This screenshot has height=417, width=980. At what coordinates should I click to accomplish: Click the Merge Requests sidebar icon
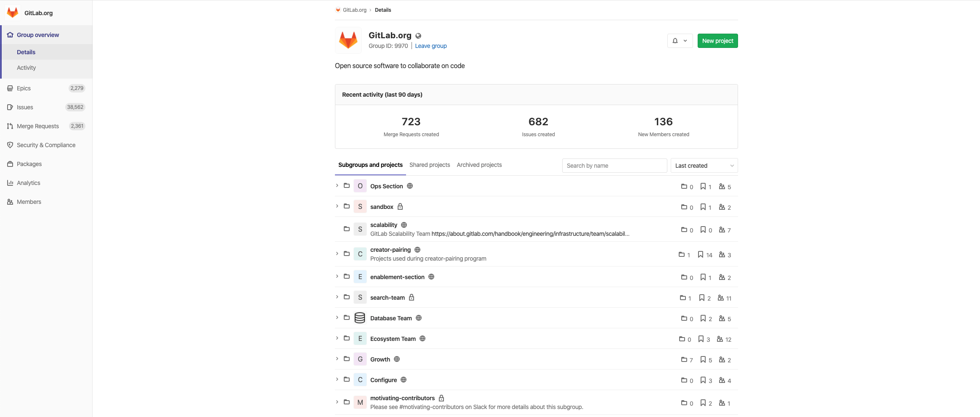(x=10, y=126)
